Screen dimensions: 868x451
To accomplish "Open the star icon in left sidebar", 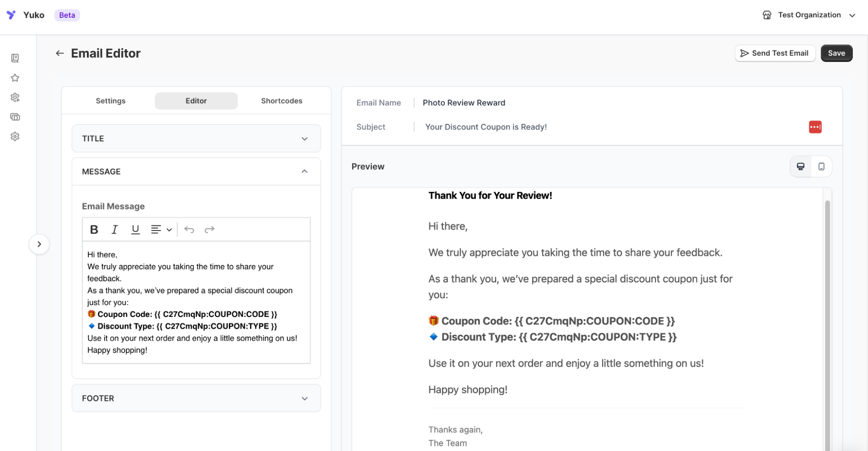I will 15,78.
